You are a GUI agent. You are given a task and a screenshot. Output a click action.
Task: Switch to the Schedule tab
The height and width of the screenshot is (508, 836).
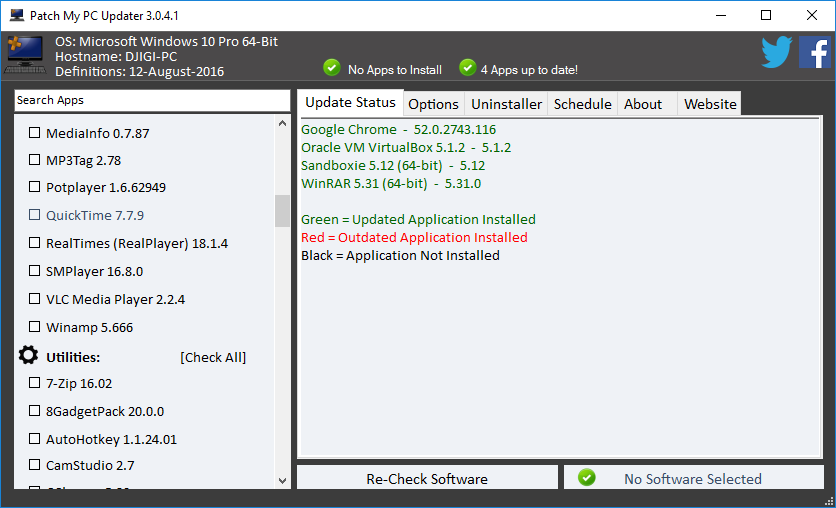(583, 104)
